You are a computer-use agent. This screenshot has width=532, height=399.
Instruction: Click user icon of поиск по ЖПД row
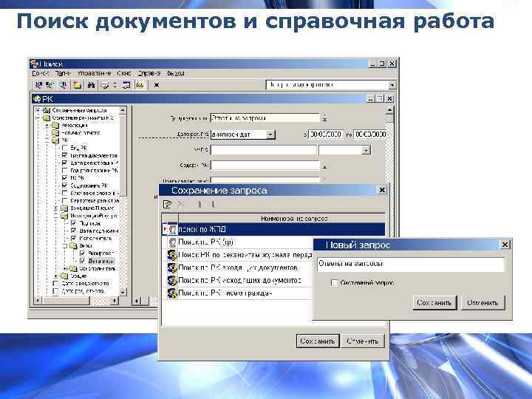(x=173, y=229)
